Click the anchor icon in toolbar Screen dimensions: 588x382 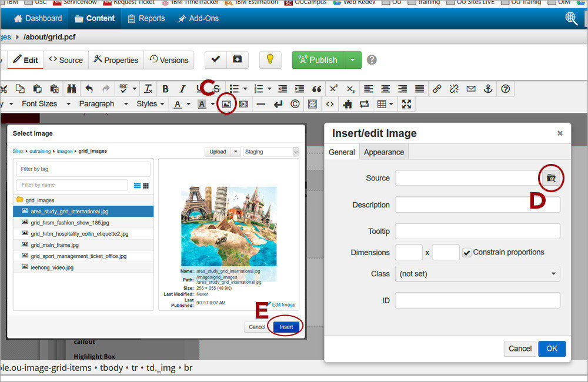coord(487,89)
